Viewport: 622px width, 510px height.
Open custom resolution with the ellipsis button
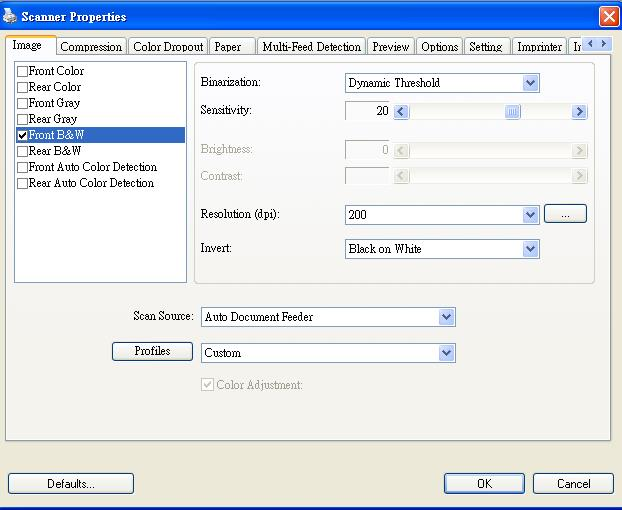pos(565,214)
